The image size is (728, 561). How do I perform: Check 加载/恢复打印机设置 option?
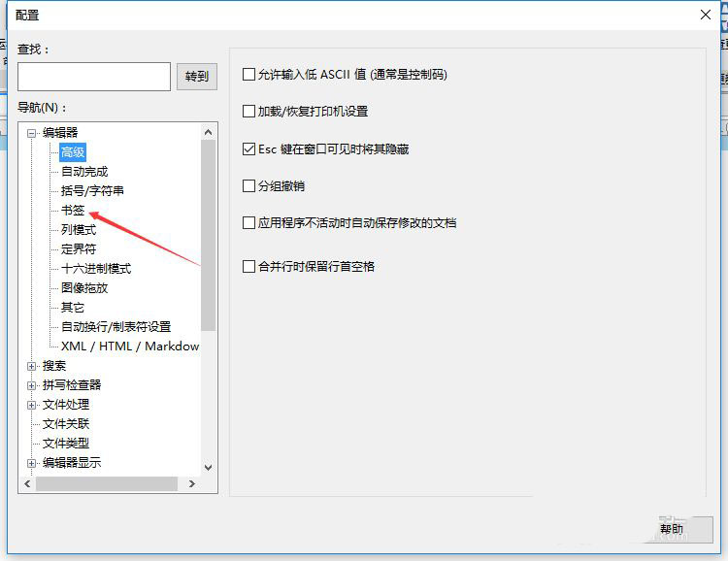coord(249,112)
